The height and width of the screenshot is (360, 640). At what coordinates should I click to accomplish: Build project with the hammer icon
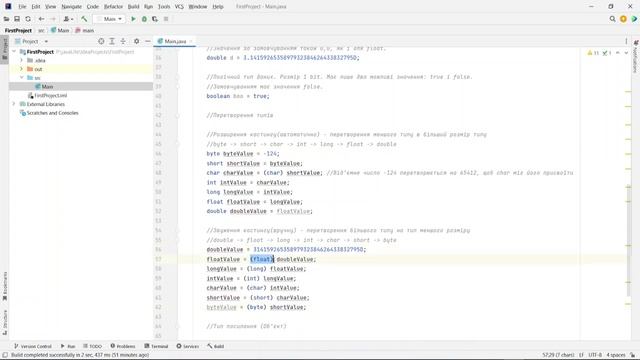click(x=84, y=19)
